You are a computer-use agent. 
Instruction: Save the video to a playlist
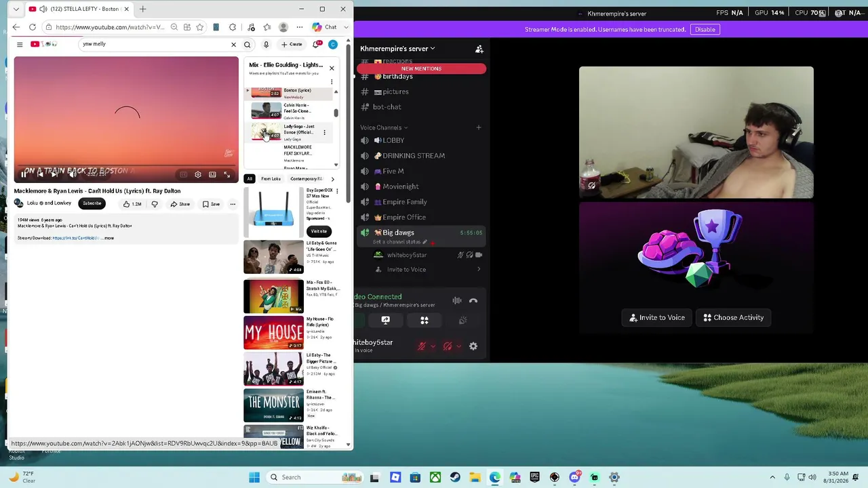[x=211, y=204]
